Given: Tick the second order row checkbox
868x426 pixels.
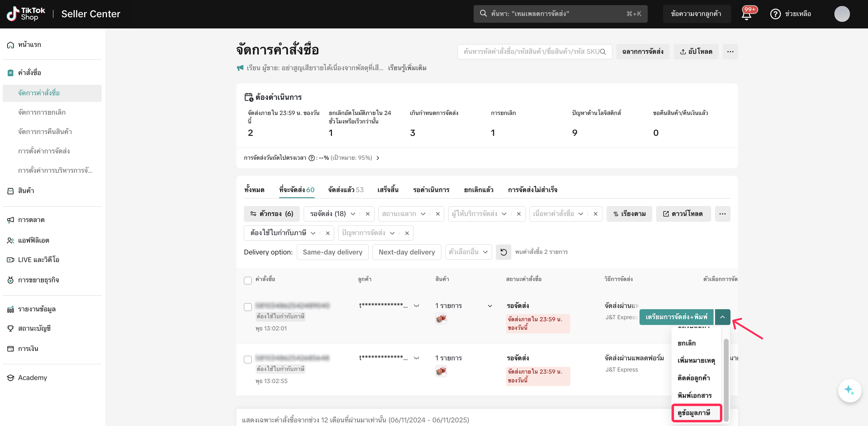Looking at the screenshot, I should [248, 359].
